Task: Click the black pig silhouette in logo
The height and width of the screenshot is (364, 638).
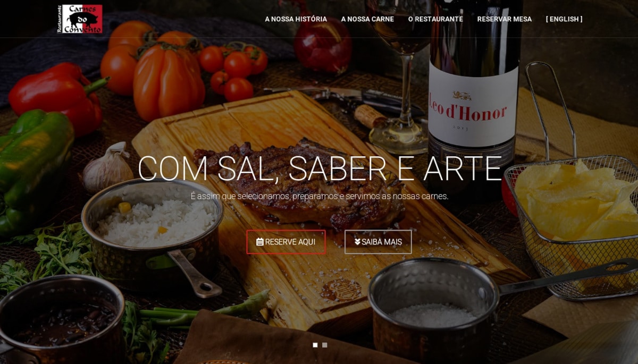Action: (x=84, y=19)
